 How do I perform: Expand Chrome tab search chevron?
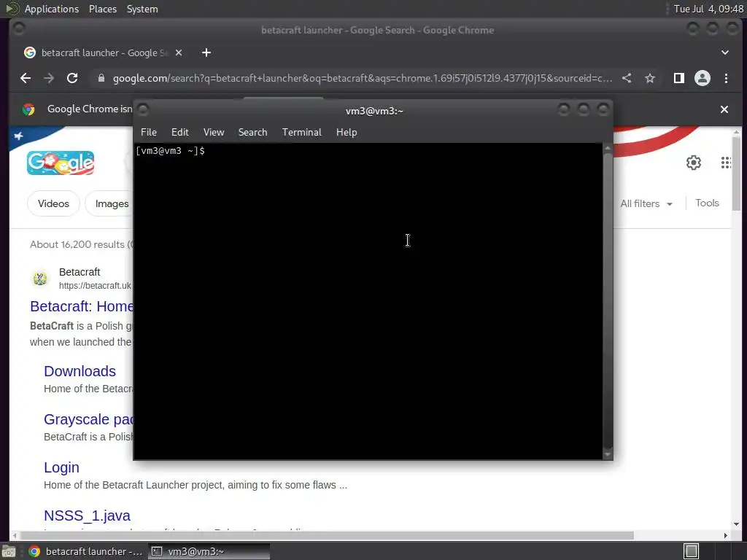tap(724, 52)
